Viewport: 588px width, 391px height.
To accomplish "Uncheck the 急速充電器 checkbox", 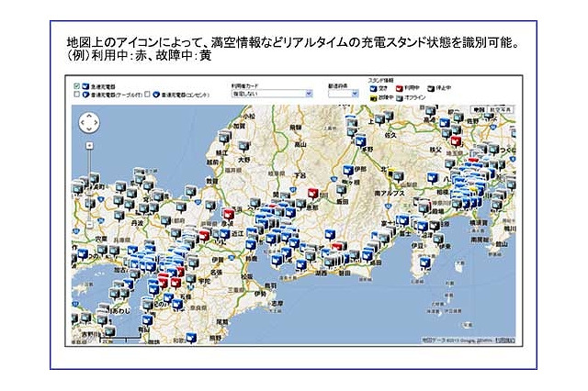I will coord(77,86).
